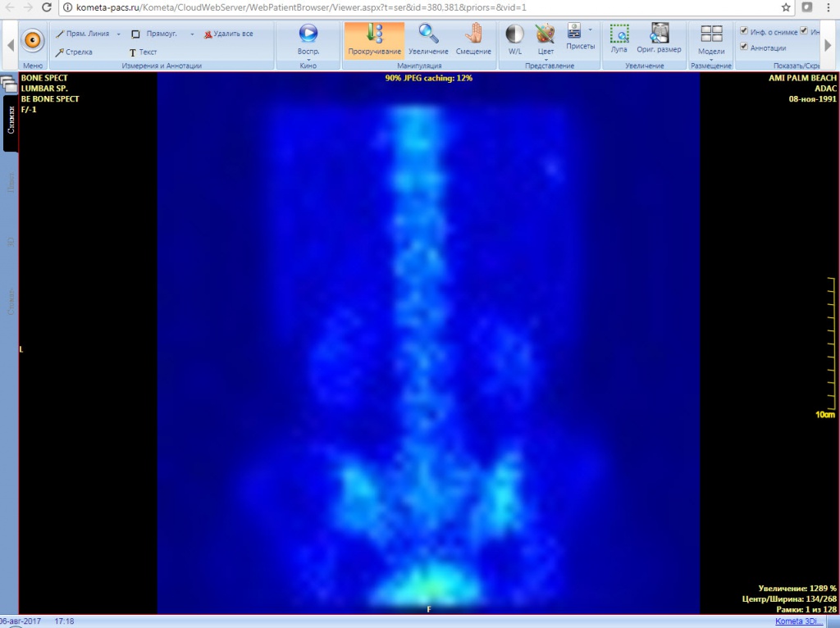This screenshot has width=840, height=628.
Task: Open the Цвет color palette tool
Action: [x=546, y=39]
